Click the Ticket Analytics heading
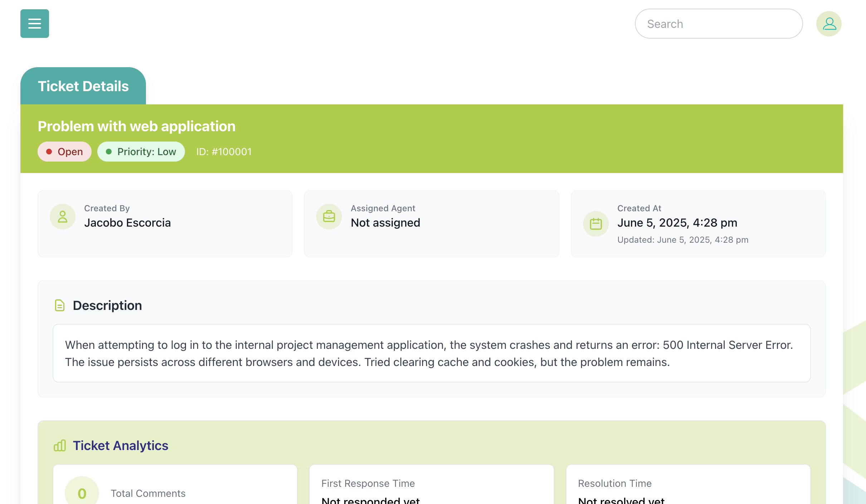This screenshot has width=866, height=504. 121,446
